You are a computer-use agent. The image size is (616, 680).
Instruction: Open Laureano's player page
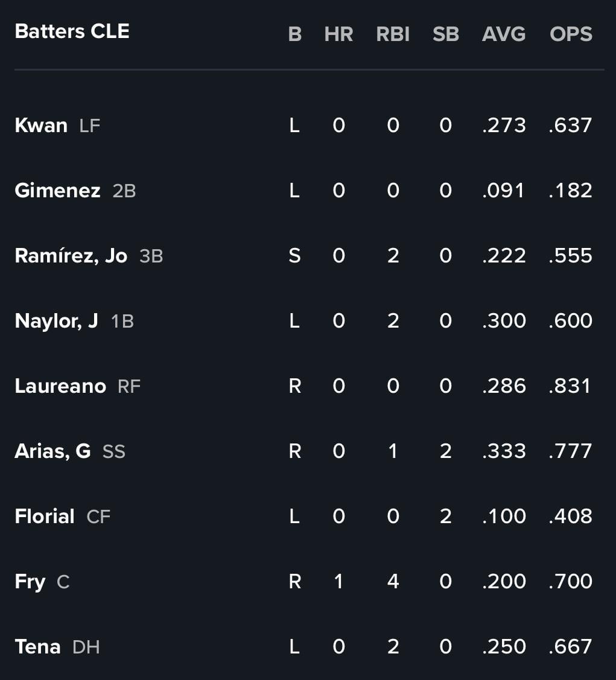pos(60,386)
